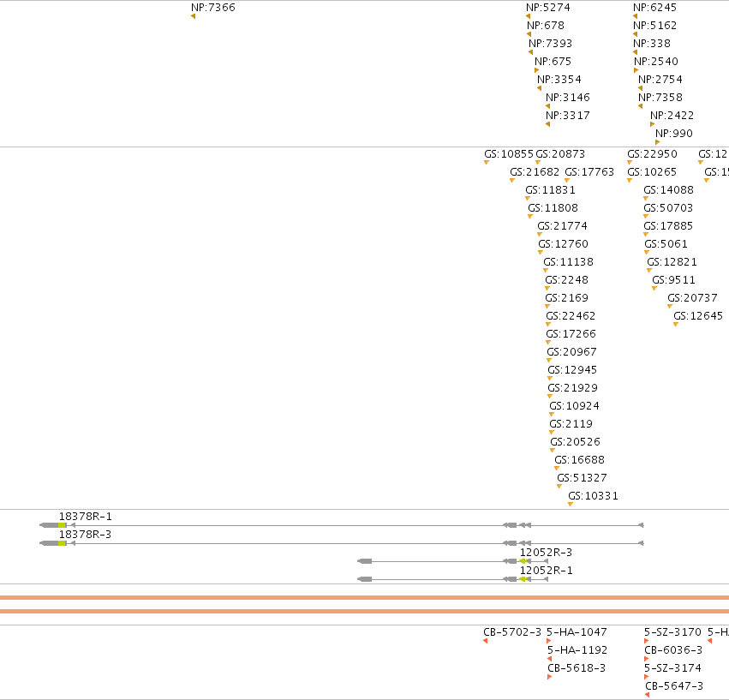Select the 18378R-1 transcript
The width and height of the screenshot is (729, 700).
click(x=342, y=525)
